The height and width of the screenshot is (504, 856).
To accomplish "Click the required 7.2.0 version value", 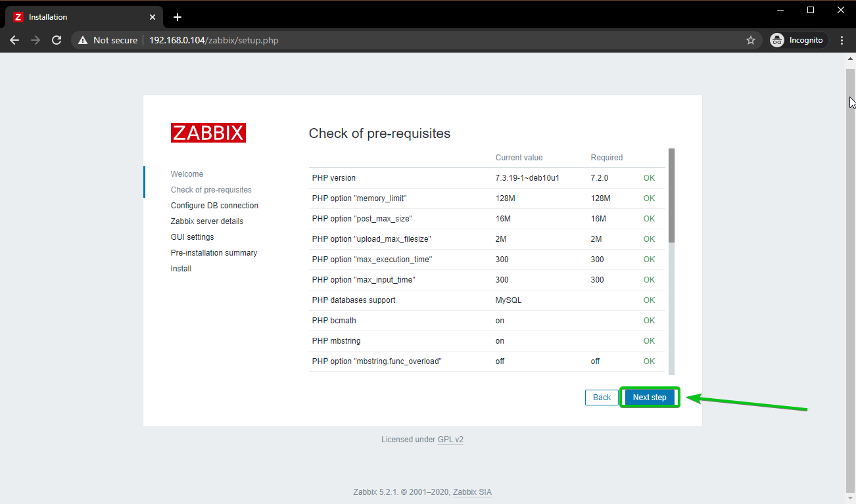I will point(601,178).
